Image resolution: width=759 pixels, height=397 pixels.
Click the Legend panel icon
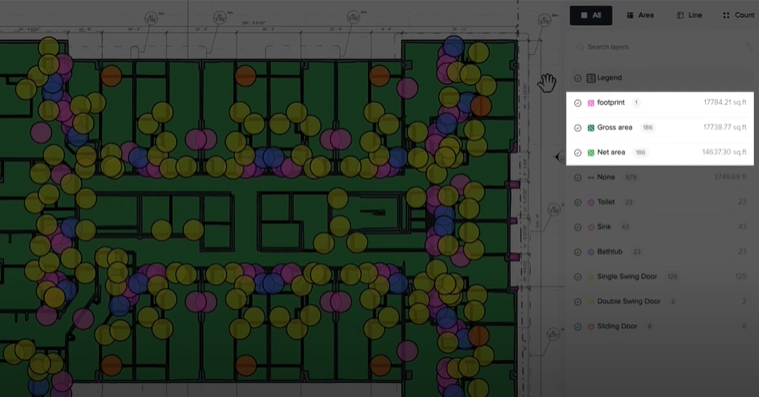pos(591,78)
